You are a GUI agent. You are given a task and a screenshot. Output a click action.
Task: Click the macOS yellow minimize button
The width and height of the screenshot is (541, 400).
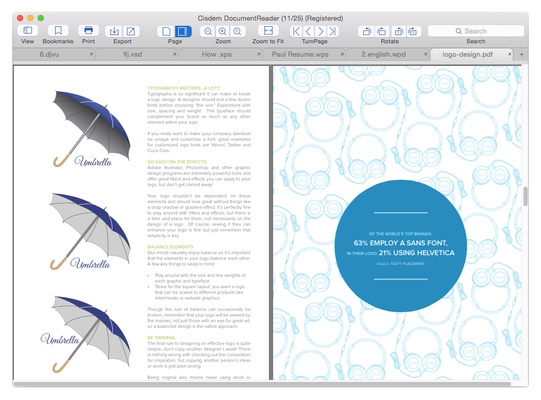pos(30,18)
